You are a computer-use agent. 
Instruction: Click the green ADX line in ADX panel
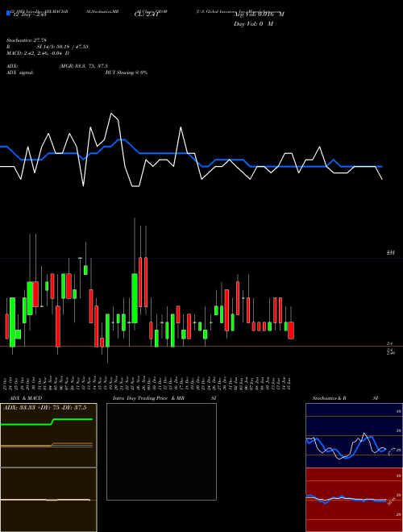tap(47, 422)
